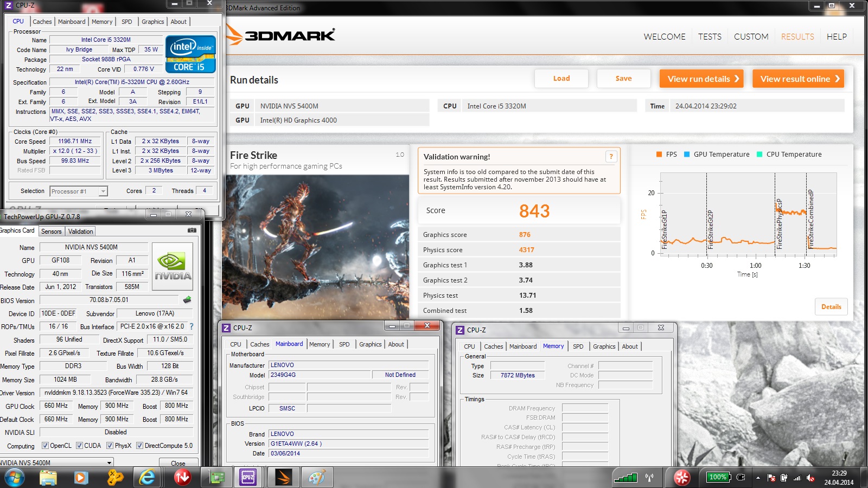Click the Graphics score value 876
Viewport: 868px width, 488px height.
click(525, 235)
